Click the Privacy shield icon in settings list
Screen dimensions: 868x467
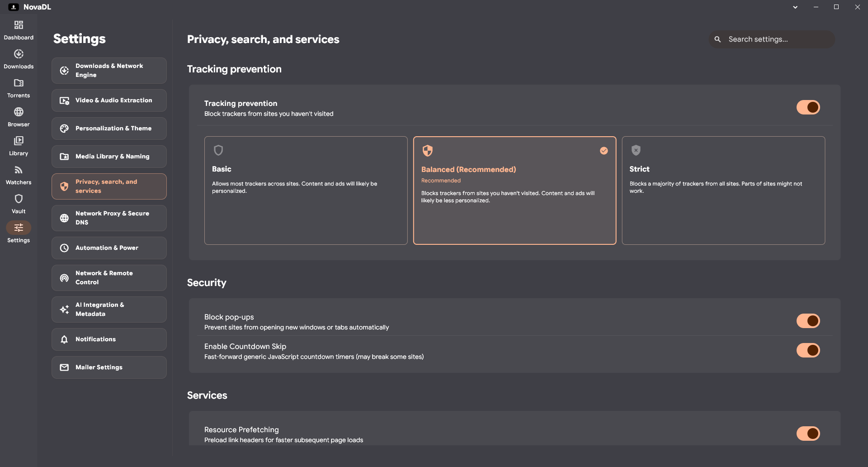(x=64, y=186)
